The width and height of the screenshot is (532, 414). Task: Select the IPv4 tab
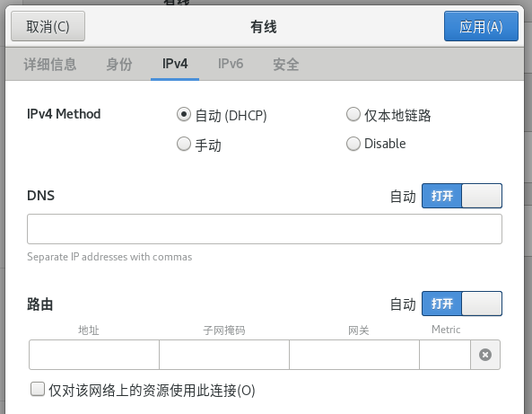175,64
